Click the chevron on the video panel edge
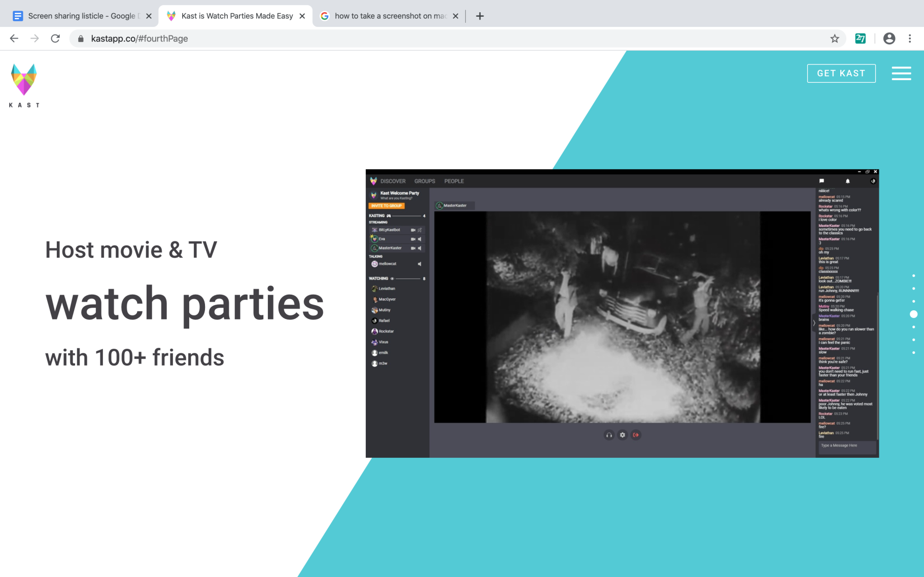 [x=814, y=323]
